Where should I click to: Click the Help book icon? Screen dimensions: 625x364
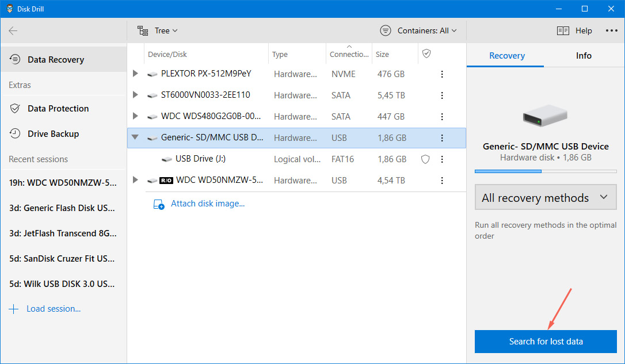pyautogui.click(x=563, y=30)
